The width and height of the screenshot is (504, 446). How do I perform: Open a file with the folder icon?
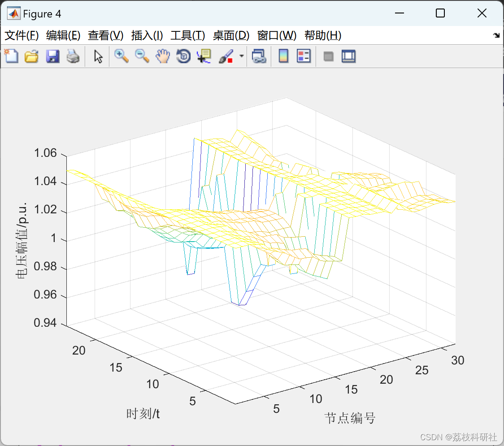(x=31, y=56)
